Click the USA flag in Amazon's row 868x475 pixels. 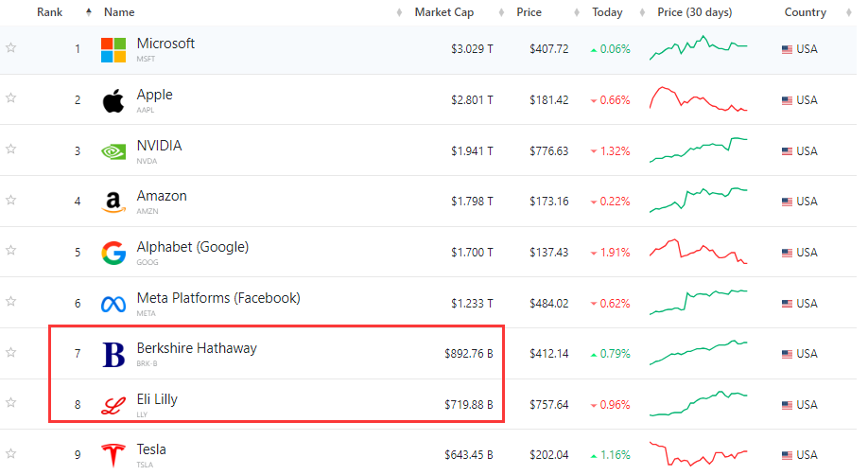787,202
